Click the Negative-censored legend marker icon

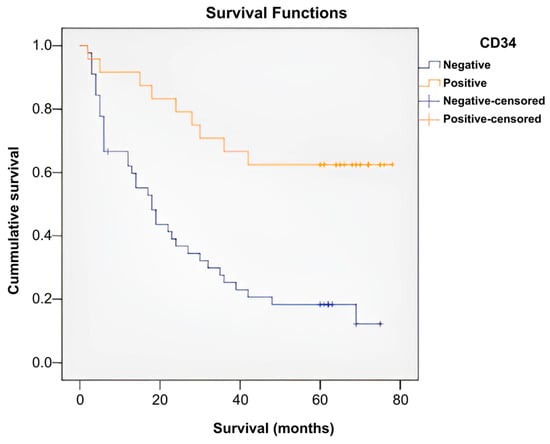[429, 101]
